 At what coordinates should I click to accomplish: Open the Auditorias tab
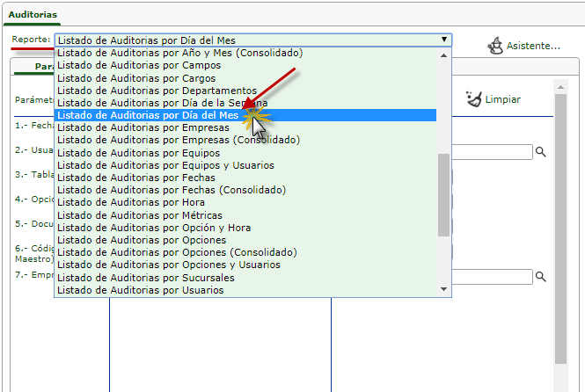click(33, 15)
